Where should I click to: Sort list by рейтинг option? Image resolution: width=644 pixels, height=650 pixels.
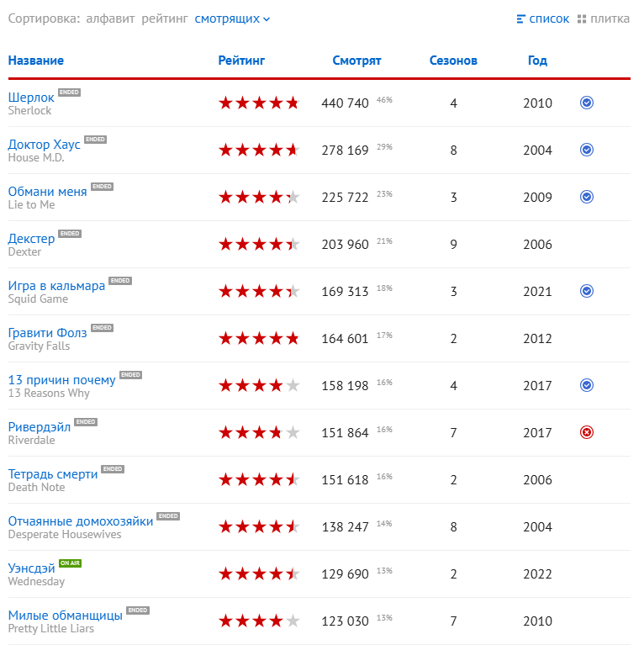coord(164,18)
